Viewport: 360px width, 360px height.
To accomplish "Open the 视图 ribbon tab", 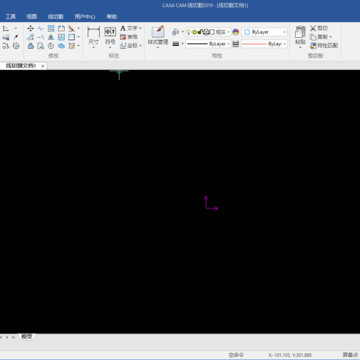I will click(32, 17).
